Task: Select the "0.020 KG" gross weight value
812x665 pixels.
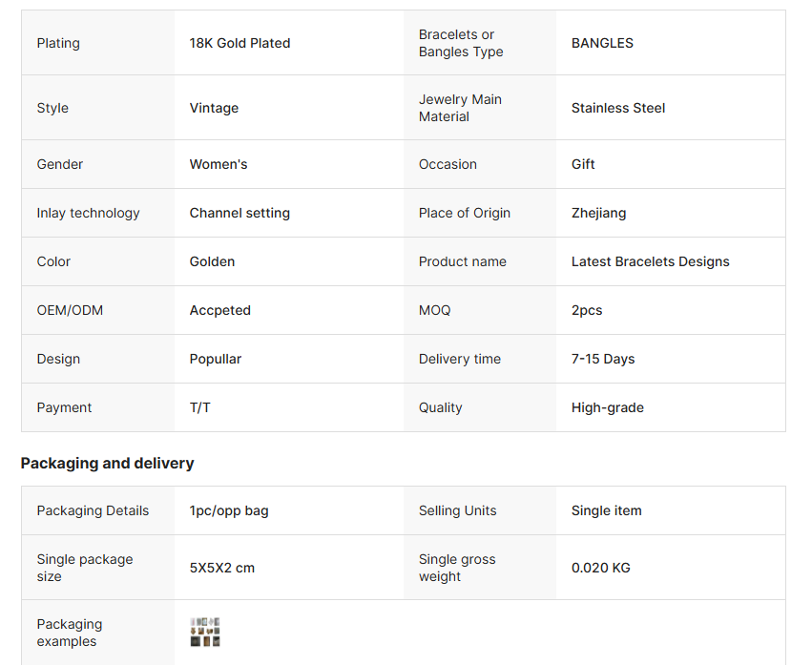Action: (600, 568)
